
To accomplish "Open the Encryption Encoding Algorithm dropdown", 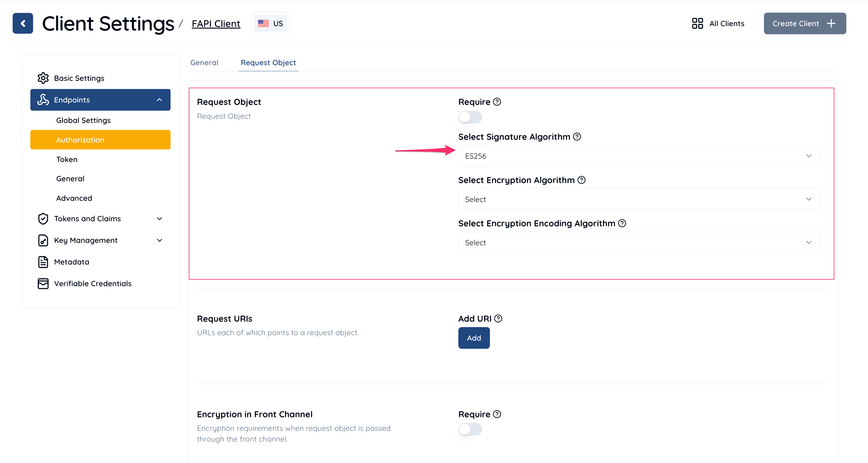I will coord(639,242).
